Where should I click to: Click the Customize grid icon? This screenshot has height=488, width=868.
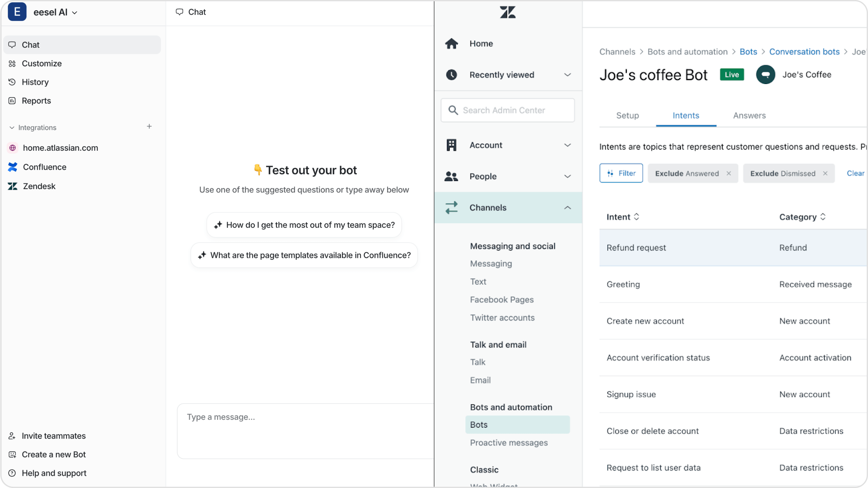click(x=12, y=63)
